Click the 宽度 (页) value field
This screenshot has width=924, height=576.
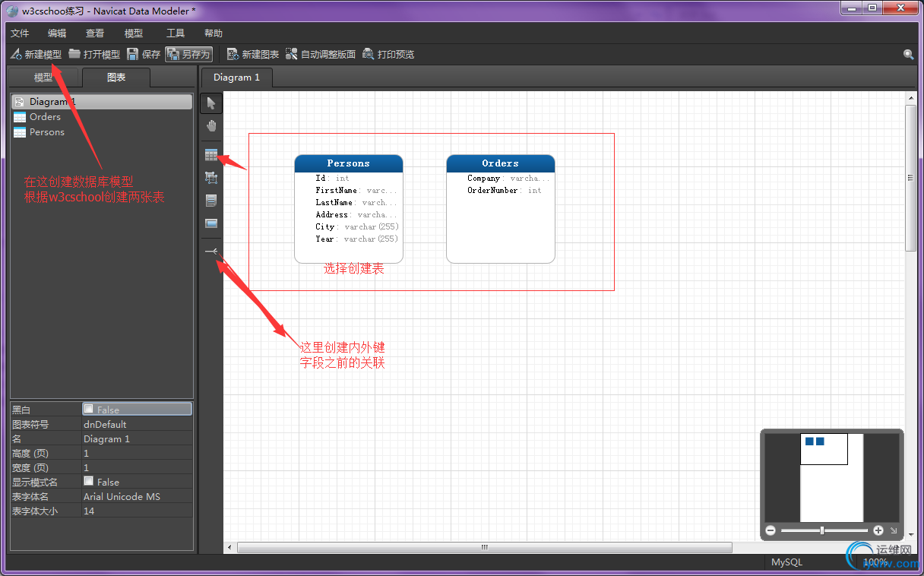137,467
